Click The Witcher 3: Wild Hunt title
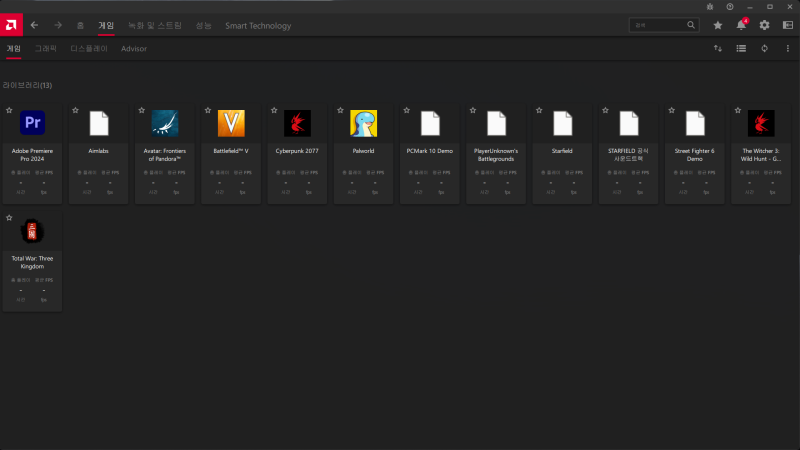The width and height of the screenshot is (800, 450). [x=761, y=155]
